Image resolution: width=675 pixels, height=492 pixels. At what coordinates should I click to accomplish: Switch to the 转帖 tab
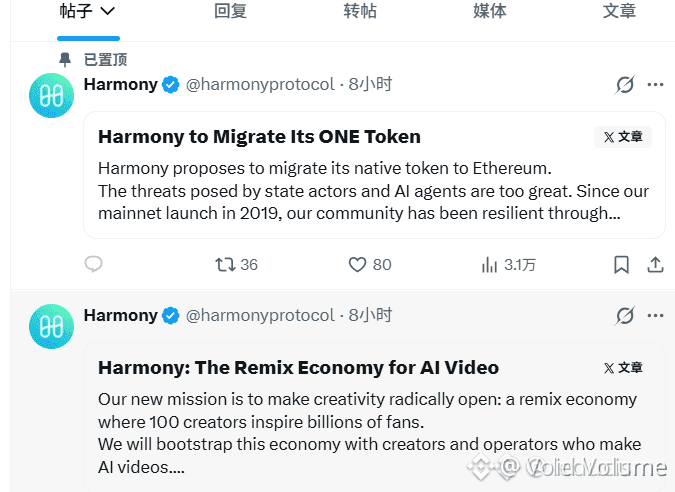coord(360,11)
